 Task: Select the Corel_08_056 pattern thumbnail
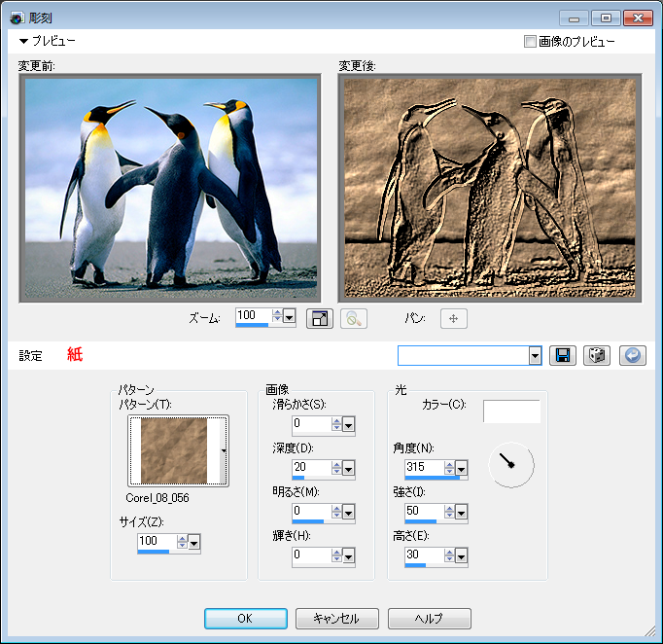point(173,450)
